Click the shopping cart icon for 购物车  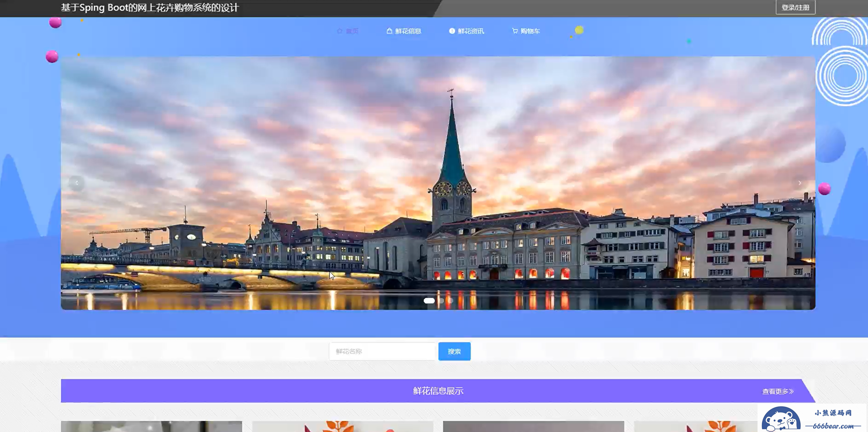[514, 31]
